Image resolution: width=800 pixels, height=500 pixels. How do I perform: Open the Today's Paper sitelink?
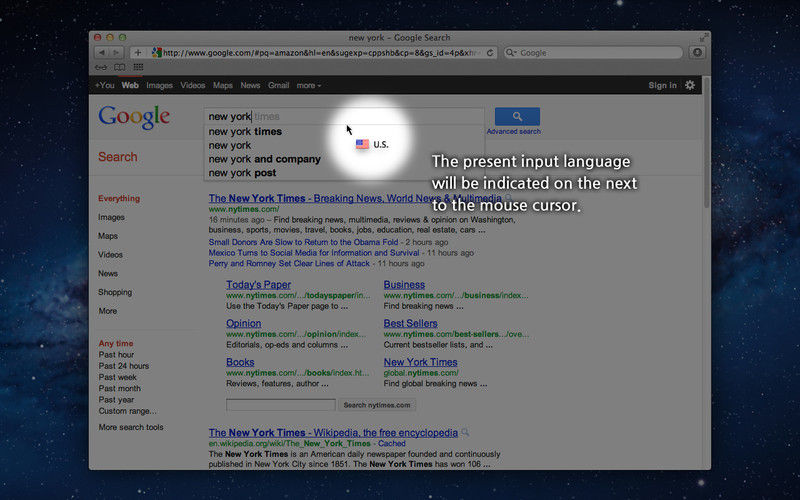click(258, 285)
